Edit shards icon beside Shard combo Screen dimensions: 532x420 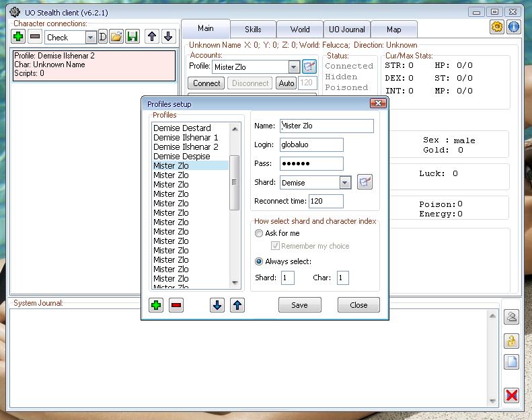[365, 182]
